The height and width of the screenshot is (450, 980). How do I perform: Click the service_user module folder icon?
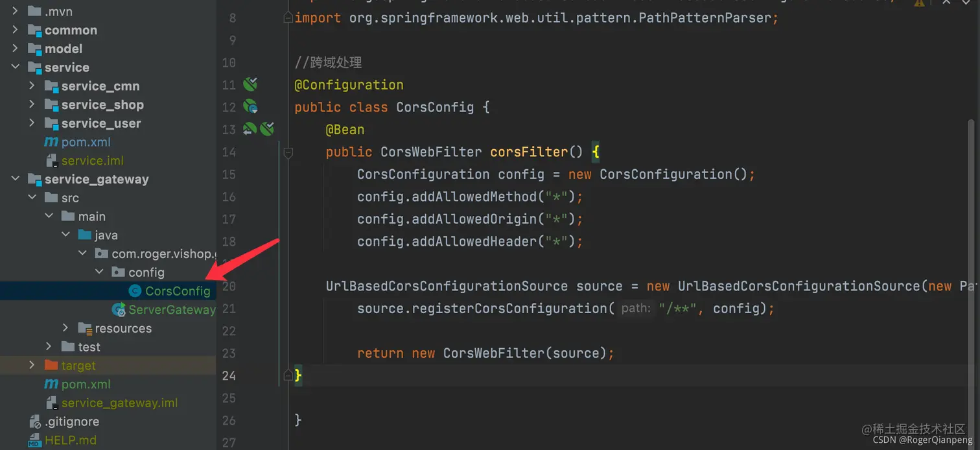51,123
